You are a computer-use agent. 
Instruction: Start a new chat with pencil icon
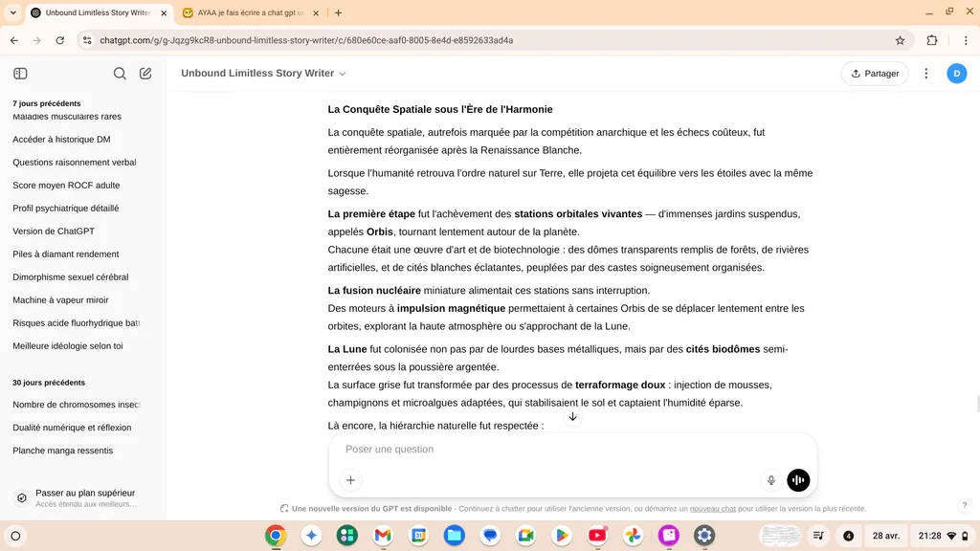(145, 73)
